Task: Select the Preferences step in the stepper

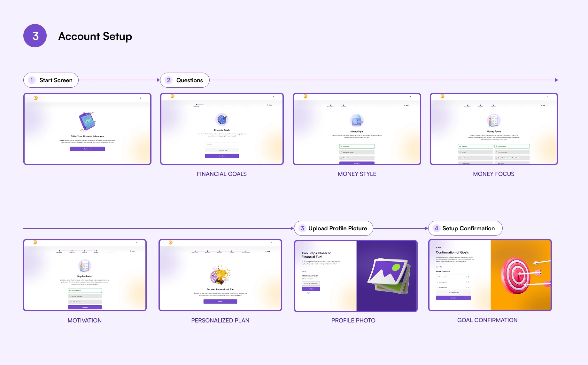Action: point(493,105)
